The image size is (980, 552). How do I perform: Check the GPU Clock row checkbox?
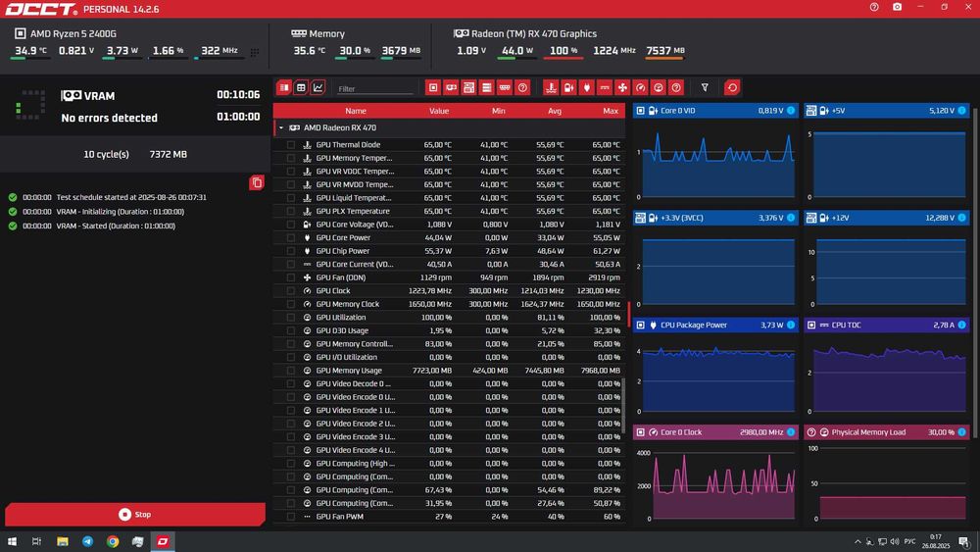click(291, 290)
